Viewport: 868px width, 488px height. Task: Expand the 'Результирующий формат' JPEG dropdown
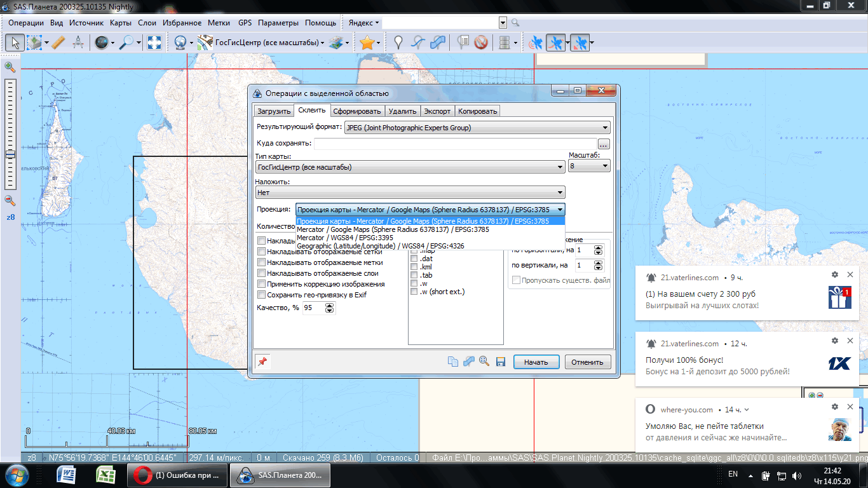click(x=477, y=128)
